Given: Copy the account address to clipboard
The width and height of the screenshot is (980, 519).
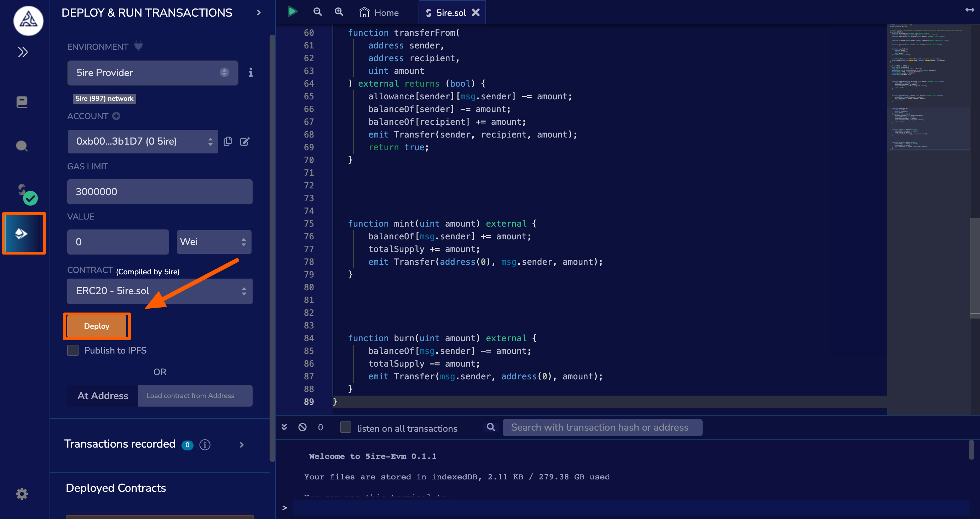Looking at the screenshot, I should pos(228,141).
